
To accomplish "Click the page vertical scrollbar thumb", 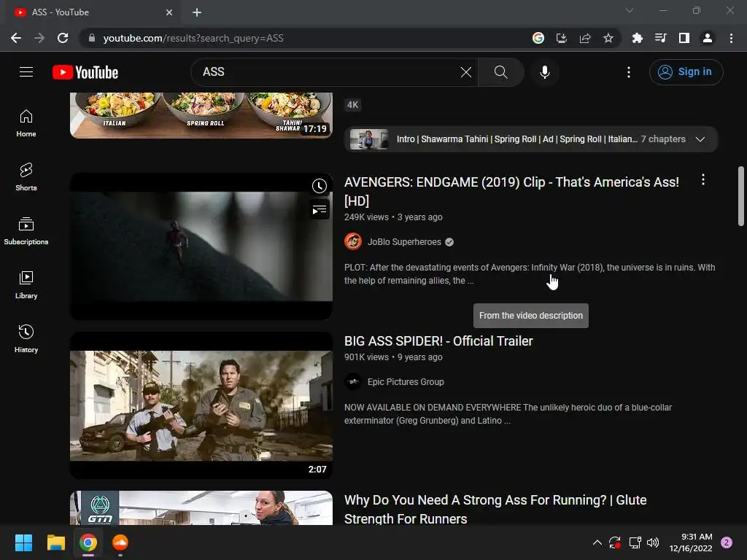I will pos(741,195).
